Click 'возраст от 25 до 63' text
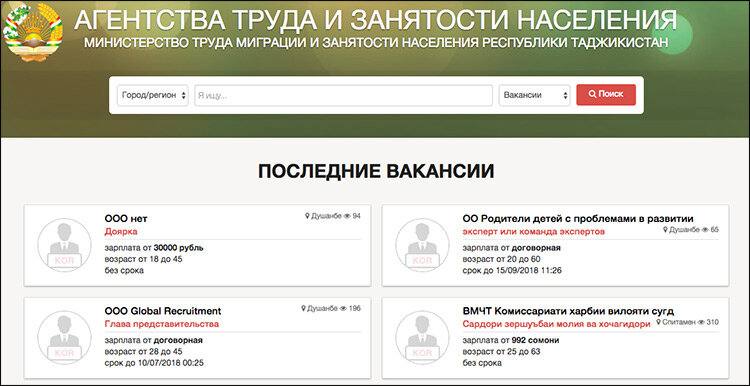The image size is (750, 386). (x=501, y=352)
